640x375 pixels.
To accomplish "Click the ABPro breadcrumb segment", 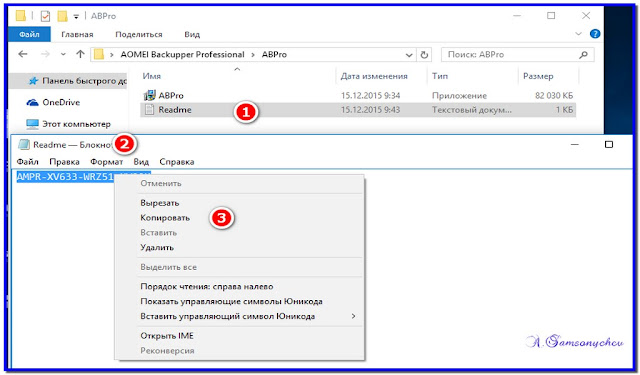I will click(274, 54).
